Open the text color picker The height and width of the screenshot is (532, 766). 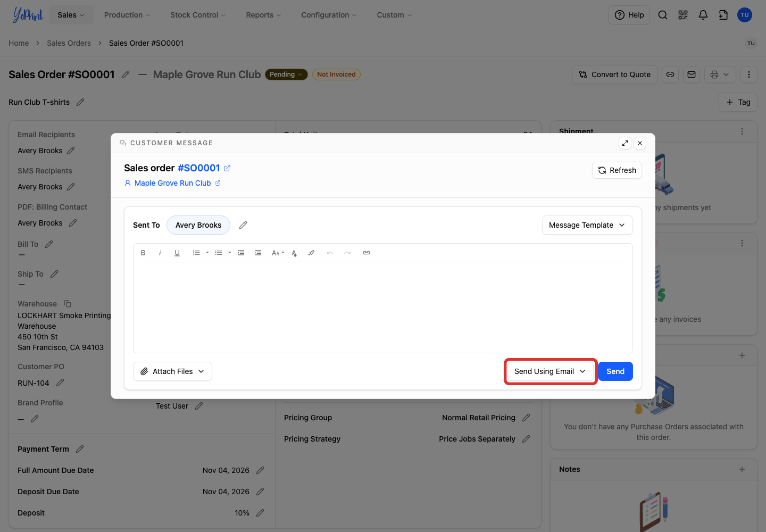(x=294, y=253)
